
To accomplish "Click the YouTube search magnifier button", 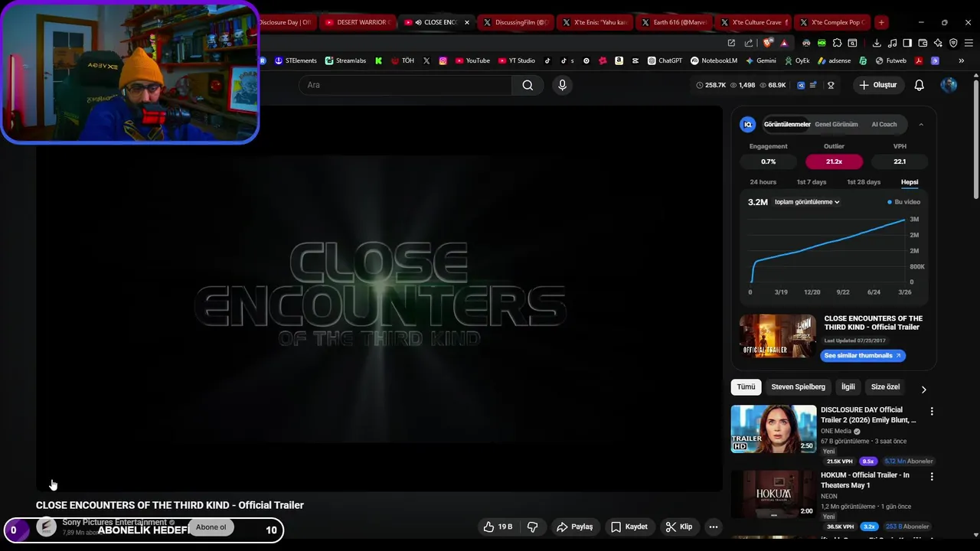I will pos(528,85).
